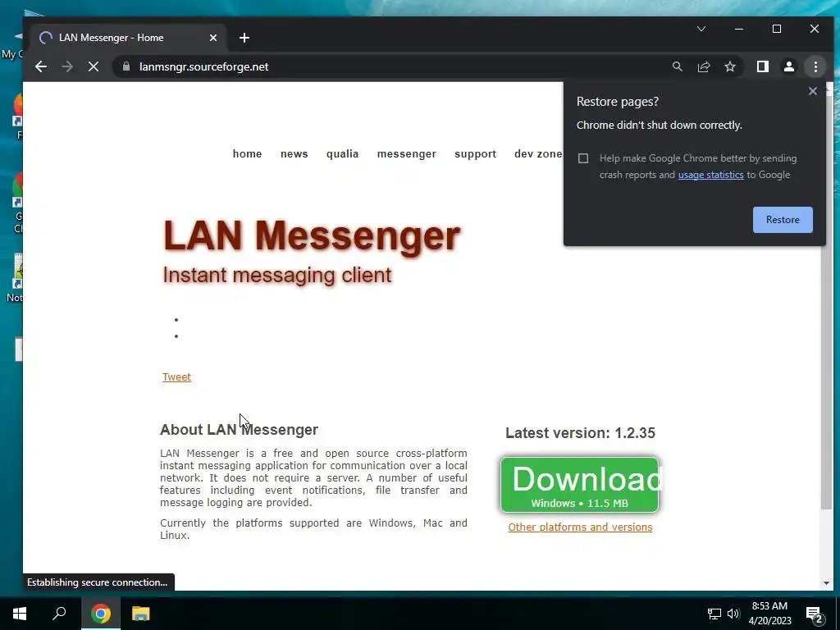The width and height of the screenshot is (840, 630).
Task: Open the zoom magnifier icon in address bar
Action: click(677, 66)
